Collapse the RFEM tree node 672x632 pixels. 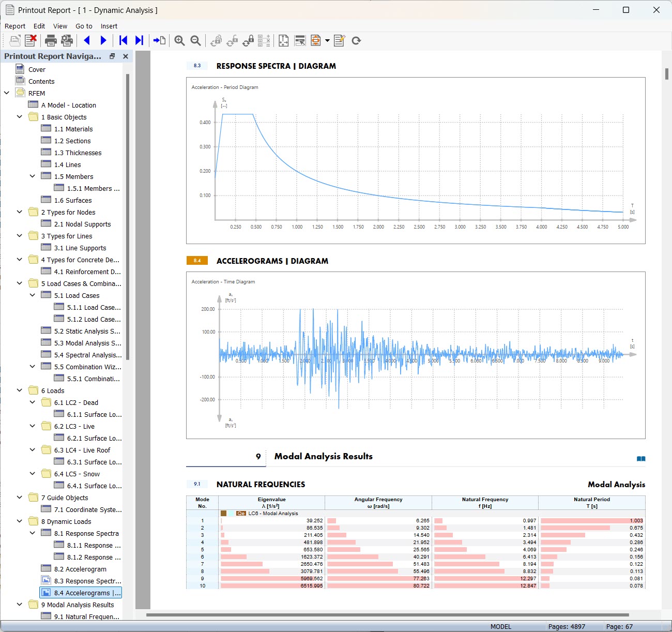click(7, 93)
